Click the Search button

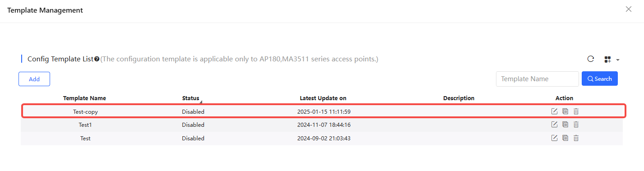(x=600, y=79)
